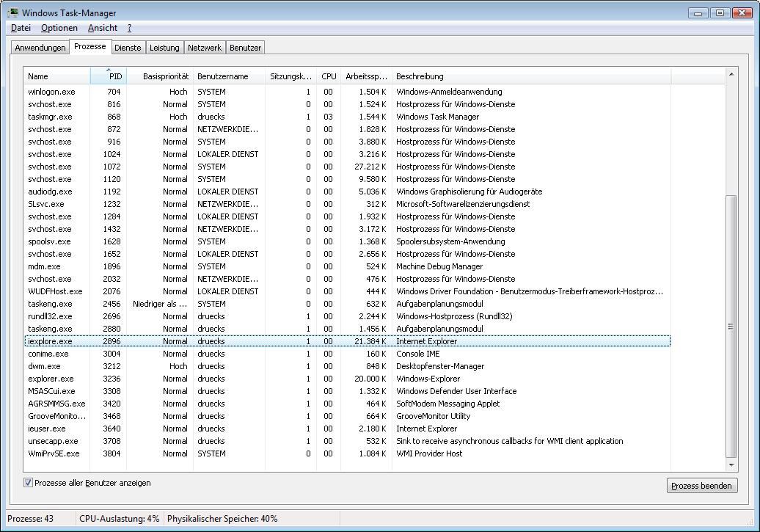Select the iexplore.exe process
The image size is (760, 532).
[348, 341]
